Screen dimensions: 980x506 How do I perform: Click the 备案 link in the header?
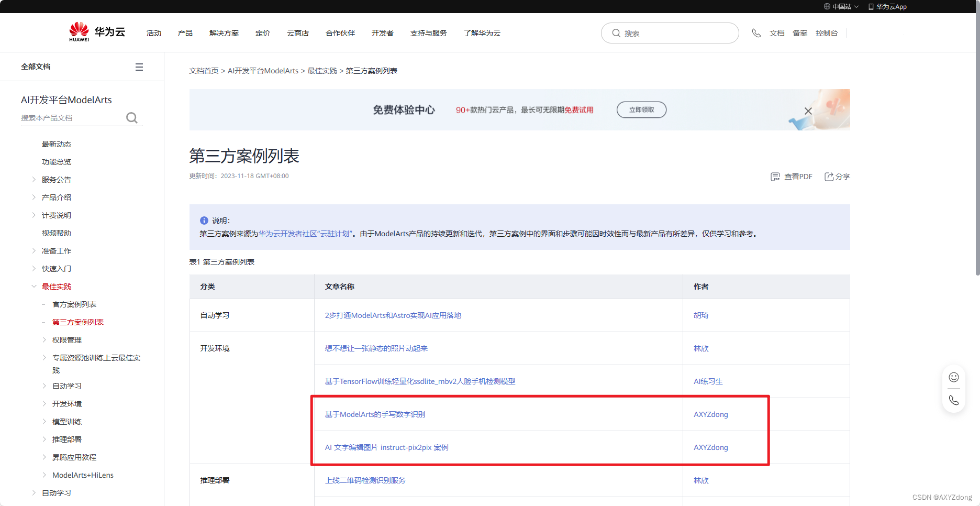800,33
